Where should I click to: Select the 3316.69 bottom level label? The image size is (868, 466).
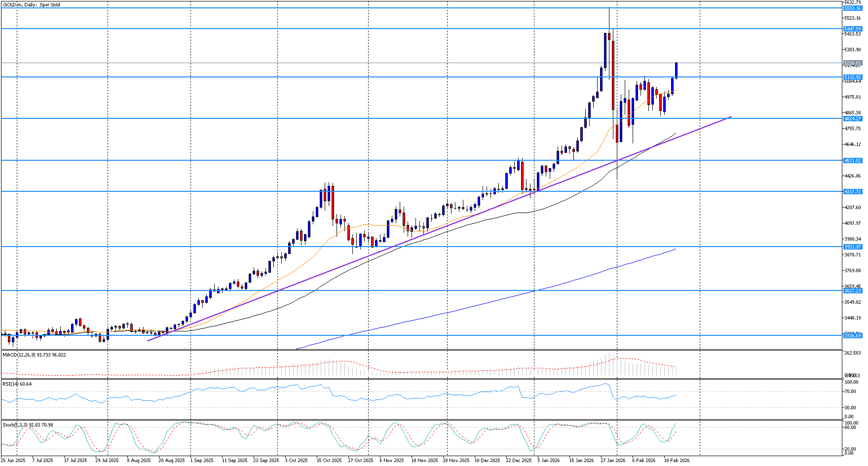[x=852, y=336]
